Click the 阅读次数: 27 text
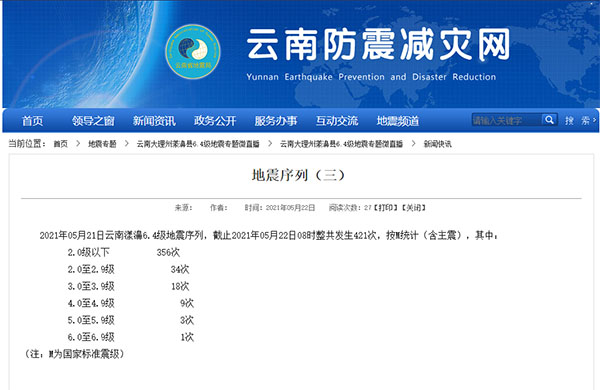This screenshot has height=390, width=600. pyautogui.click(x=350, y=208)
